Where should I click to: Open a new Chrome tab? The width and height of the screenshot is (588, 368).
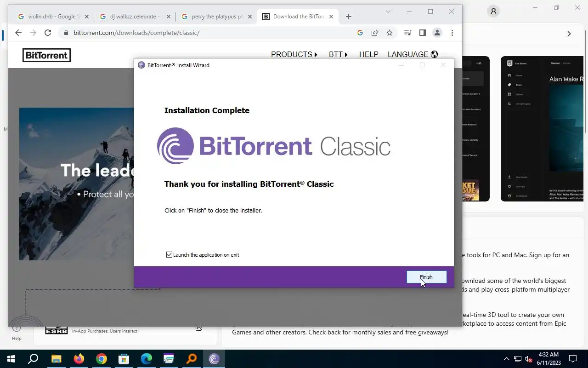click(x=349, y=17)
